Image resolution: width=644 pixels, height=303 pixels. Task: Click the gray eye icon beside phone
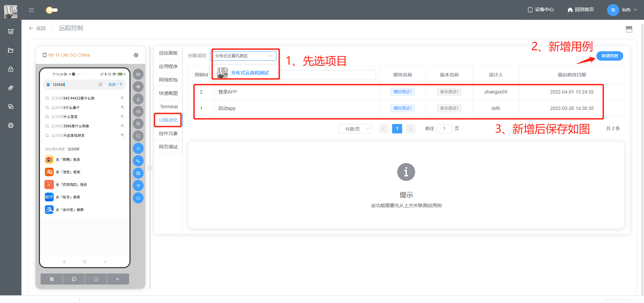[138, 87]
